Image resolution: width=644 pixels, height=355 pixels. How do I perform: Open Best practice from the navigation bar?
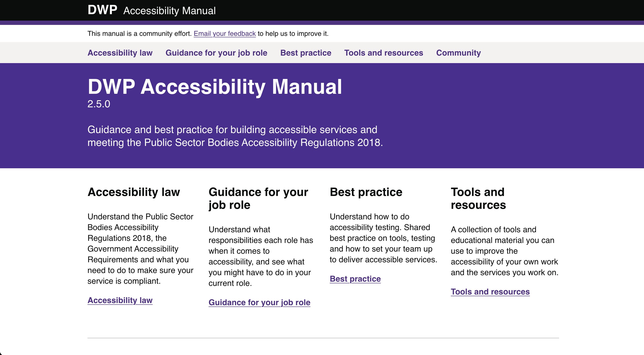click(x=306, y=53)
